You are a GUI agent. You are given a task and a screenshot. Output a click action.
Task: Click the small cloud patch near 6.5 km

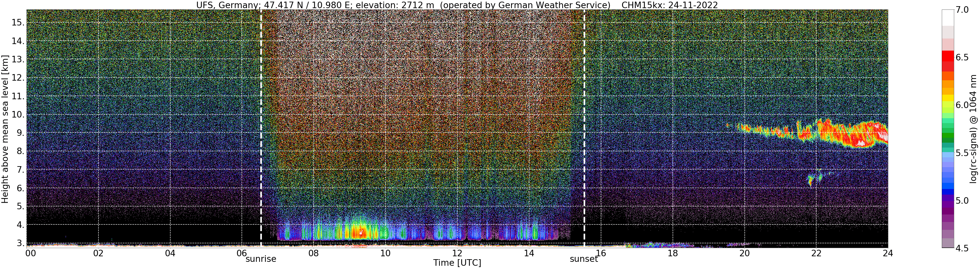point(815,177)
